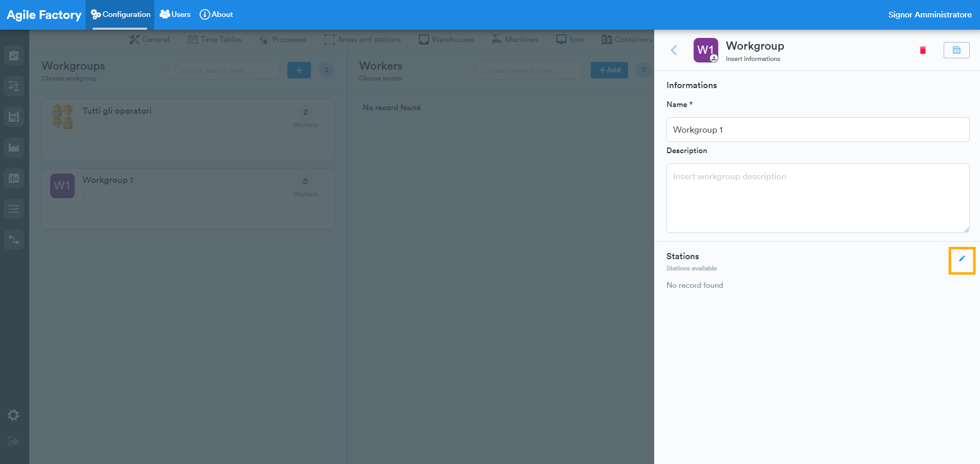Image resolution: width=980 pixels, height=464 pixels.
Task: Click the Agile Factory logo
Action: (x=44, y=15)
